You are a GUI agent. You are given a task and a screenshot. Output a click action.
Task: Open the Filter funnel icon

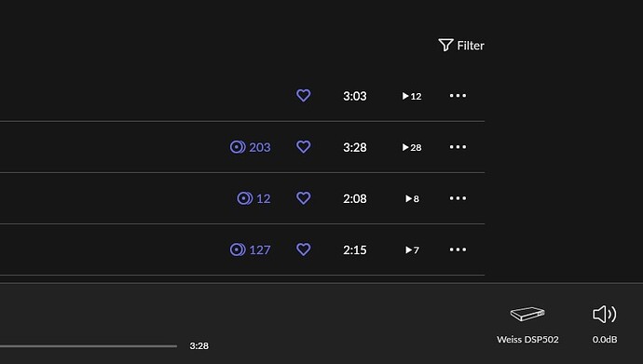pyautogui.click(x=445, y=45)
